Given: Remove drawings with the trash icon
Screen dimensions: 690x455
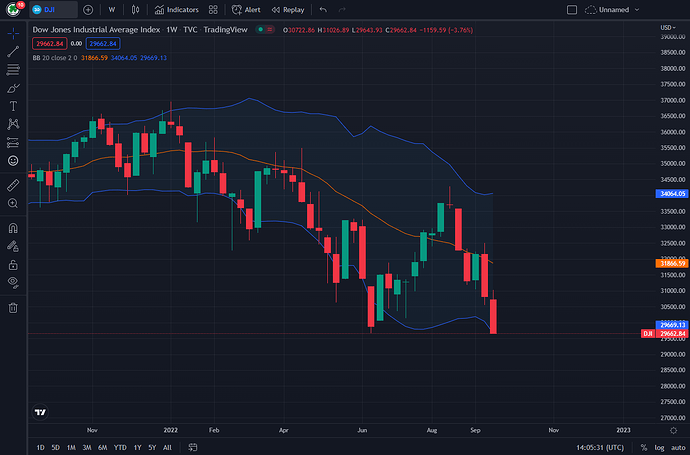Looking at the screenshot, I should [13, 307].
